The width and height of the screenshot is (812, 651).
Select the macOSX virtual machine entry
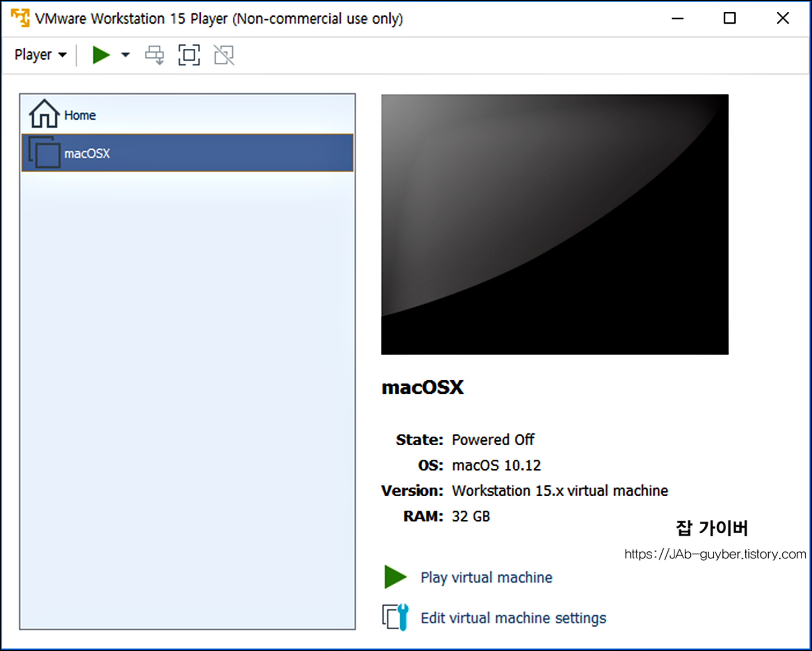(187, 153)
